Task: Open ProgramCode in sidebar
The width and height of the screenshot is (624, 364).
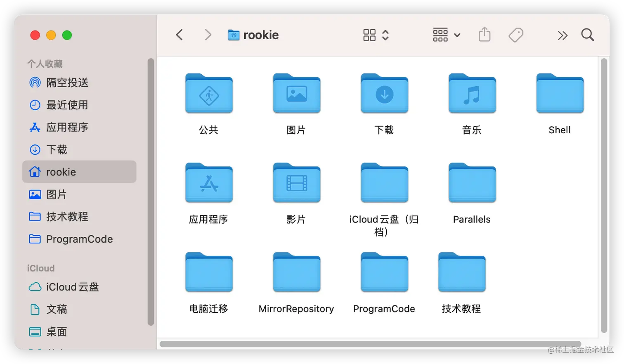Action: 79,239
